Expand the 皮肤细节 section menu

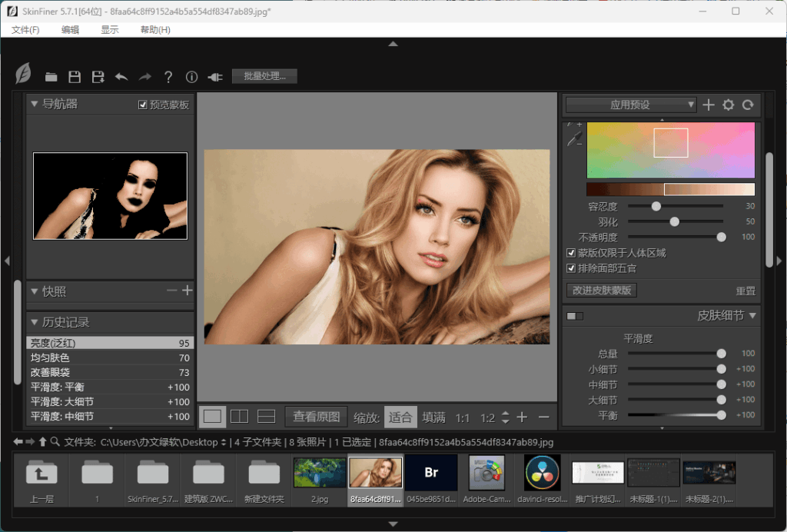coord(752,315)
